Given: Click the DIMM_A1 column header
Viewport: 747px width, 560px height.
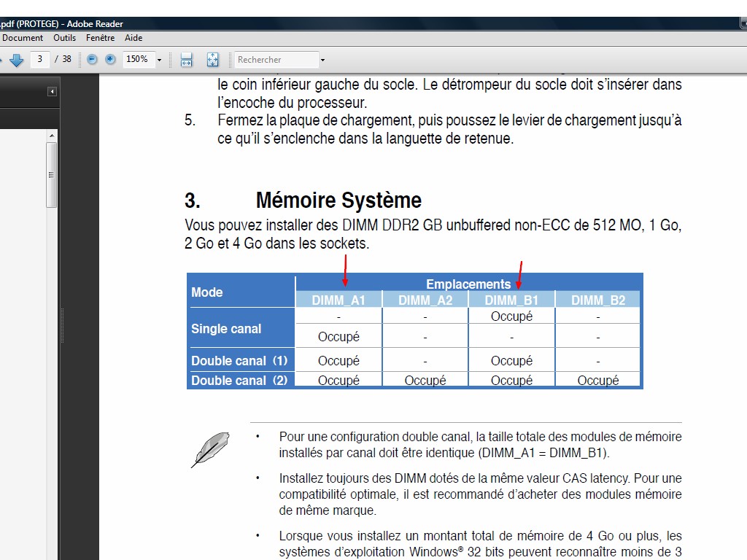Looking at the screenshot, I should click(x=338, y=300).
